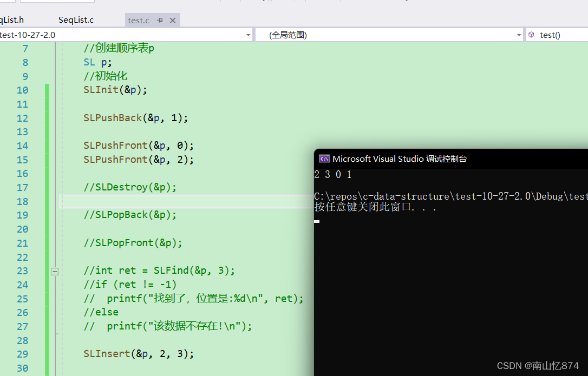588x376 pixels.
Task: Select the test.c tab
Action: pos(139,21)
